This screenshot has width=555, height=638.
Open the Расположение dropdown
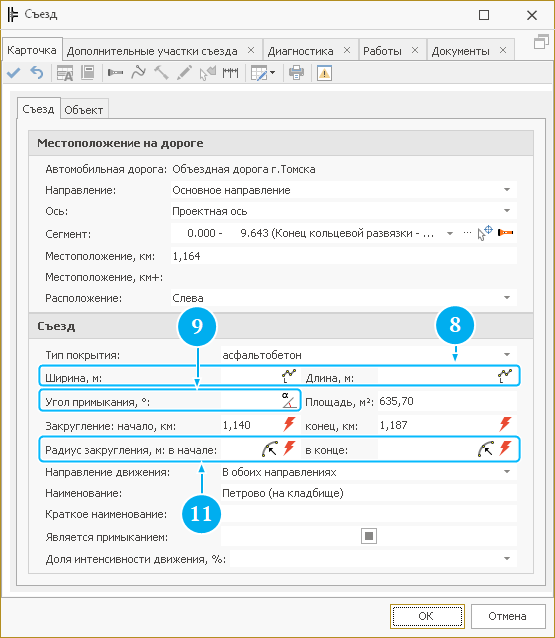[x=507, y=298]
